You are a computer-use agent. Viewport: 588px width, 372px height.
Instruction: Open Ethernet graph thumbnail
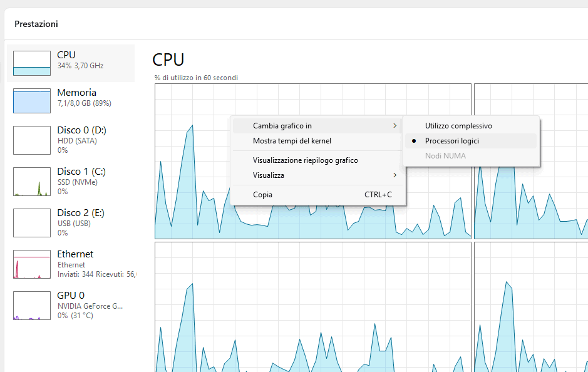pos(32,264)
